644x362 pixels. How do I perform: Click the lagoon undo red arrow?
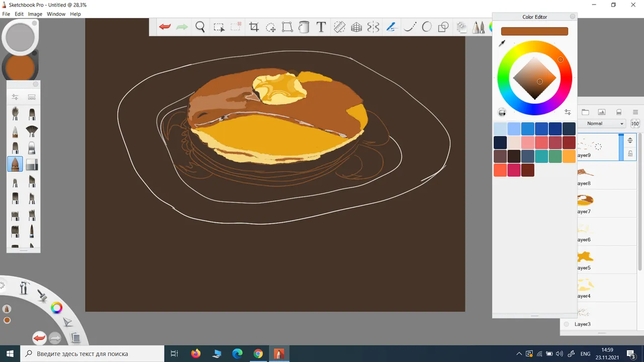(39, 338)
